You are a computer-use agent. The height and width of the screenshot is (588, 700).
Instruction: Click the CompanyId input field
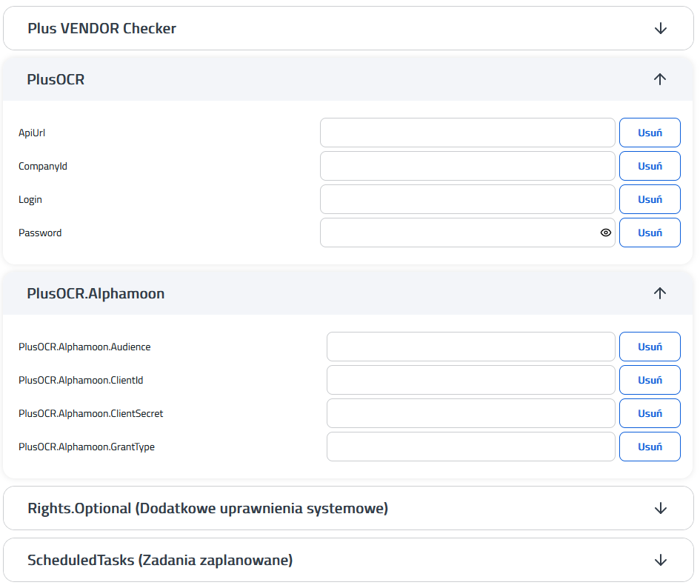[x=467, y=166]
